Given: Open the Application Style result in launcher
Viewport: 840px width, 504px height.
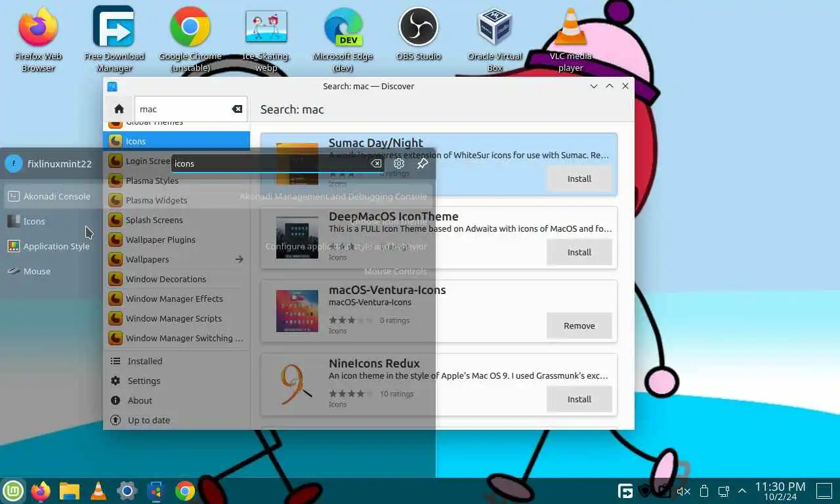Looking at the screenshot, I should pyautogui.click(x=217, y=246).
